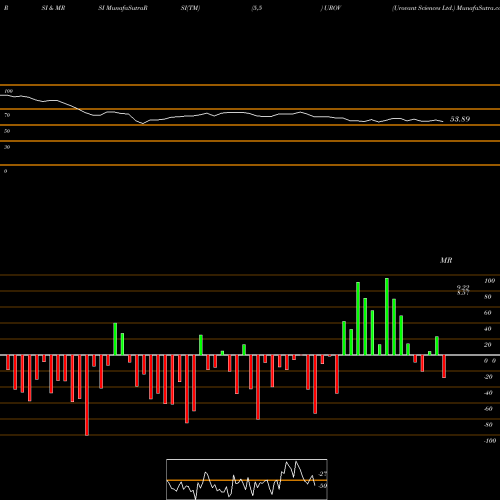Click the RSI value label 53.89
Screen dimensions: 500x500
click(x=460, y=119)
